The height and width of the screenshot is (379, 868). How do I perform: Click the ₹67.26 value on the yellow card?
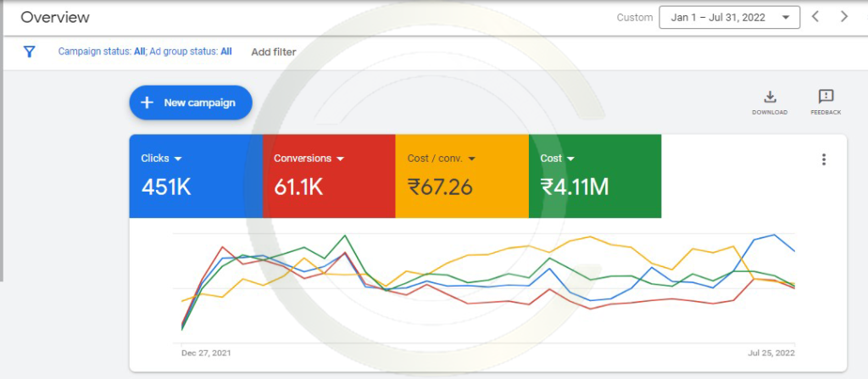[x=439, y=187]
